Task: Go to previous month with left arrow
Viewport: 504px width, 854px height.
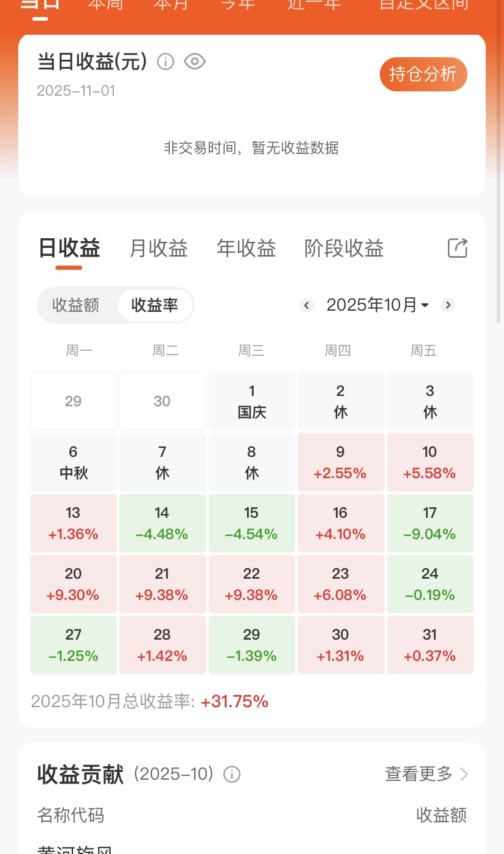Action: coord(307,305)
